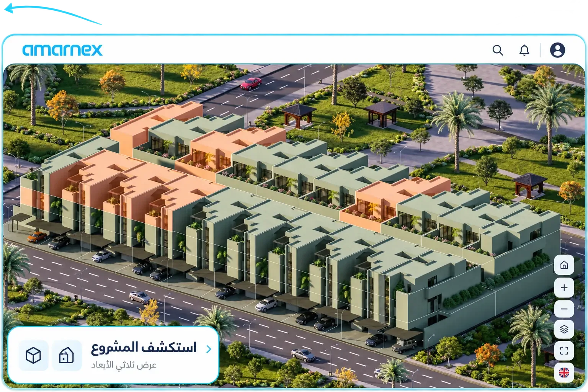Select the 3D cube view icon

pyautogui.click(x=33, y=355)
